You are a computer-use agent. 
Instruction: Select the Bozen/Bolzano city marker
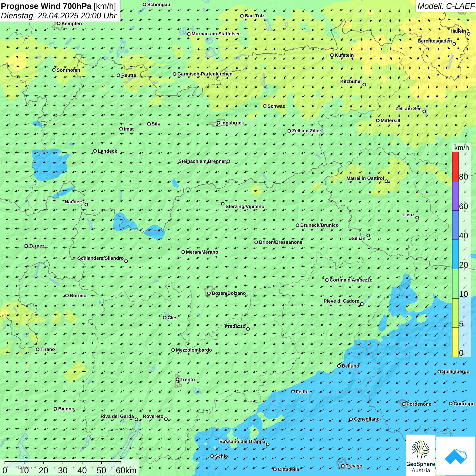[x=209, y=293]
